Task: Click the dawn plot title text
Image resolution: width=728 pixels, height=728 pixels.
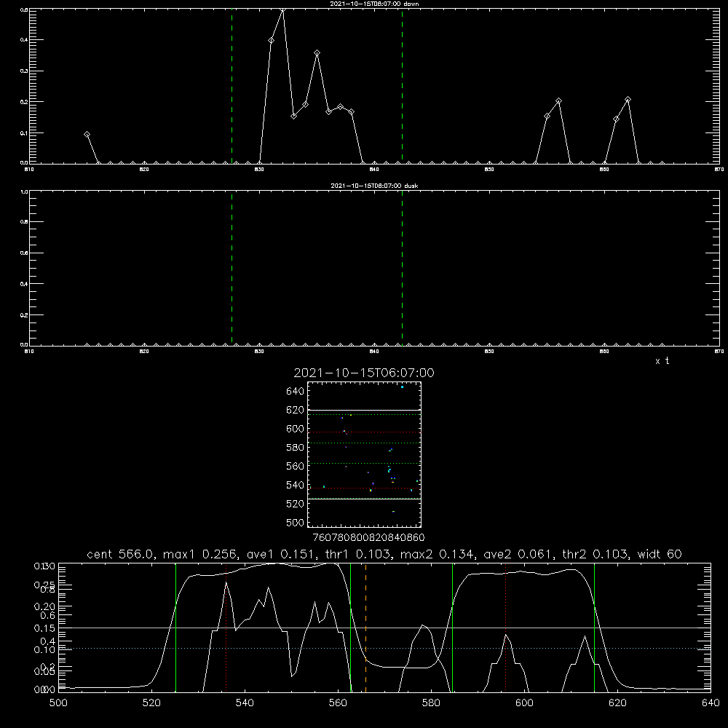Action: [x=374, y=4]
